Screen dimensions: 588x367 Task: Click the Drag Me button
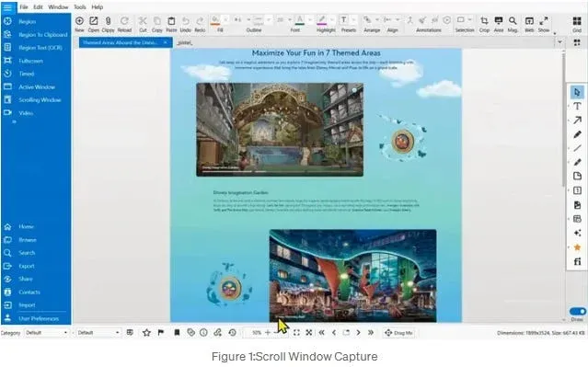coord(398,333)
